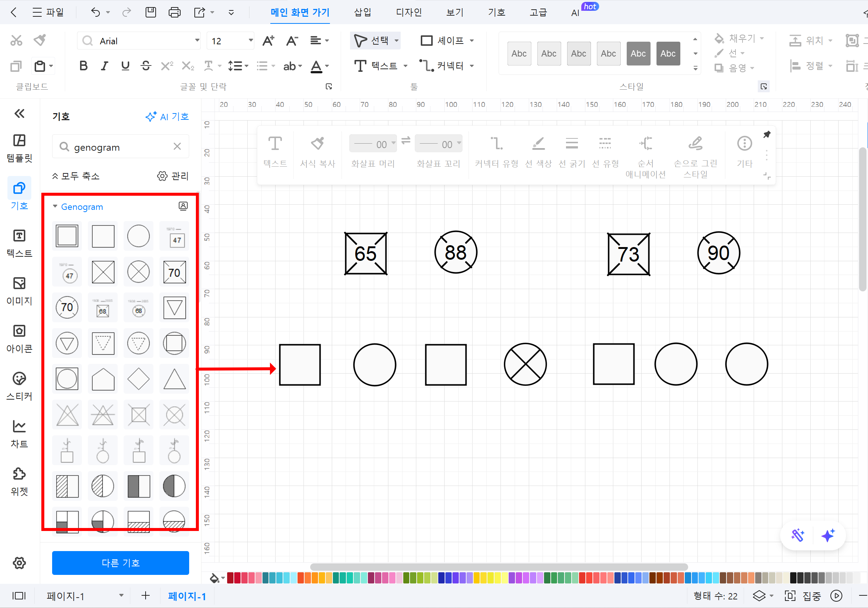Toggle bold text formatting
The height and width of the screenshot is (608, 868).
tap(83, 66)
